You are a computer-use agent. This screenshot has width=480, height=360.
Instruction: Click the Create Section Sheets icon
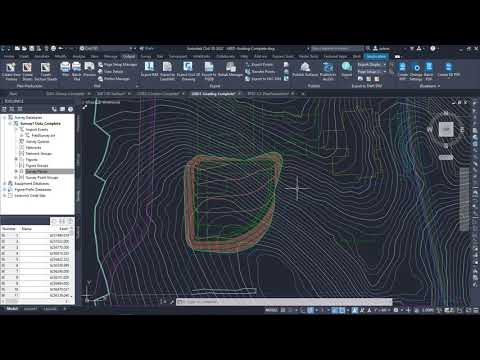coord(45,68)
